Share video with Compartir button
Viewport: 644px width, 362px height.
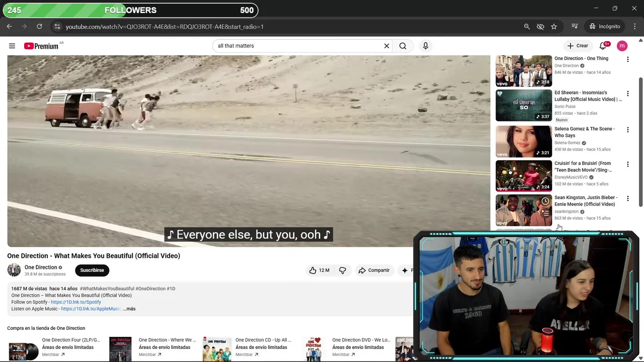(374, 270)
